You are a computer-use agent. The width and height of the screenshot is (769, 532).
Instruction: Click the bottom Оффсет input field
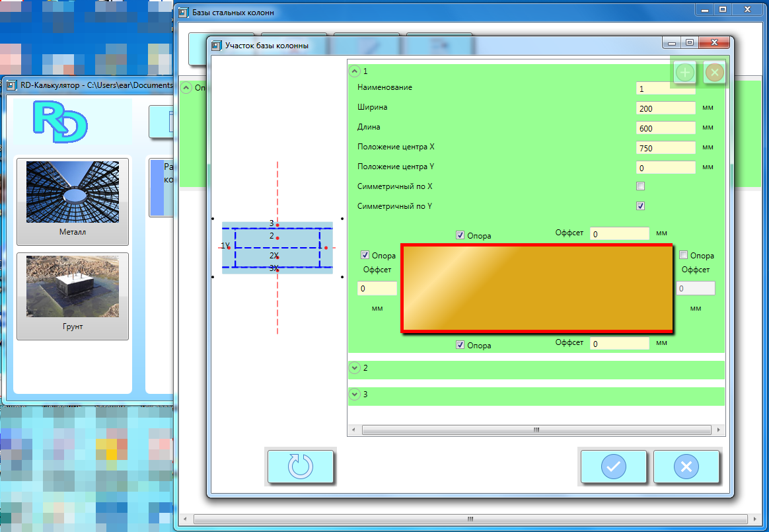point(620,344)
